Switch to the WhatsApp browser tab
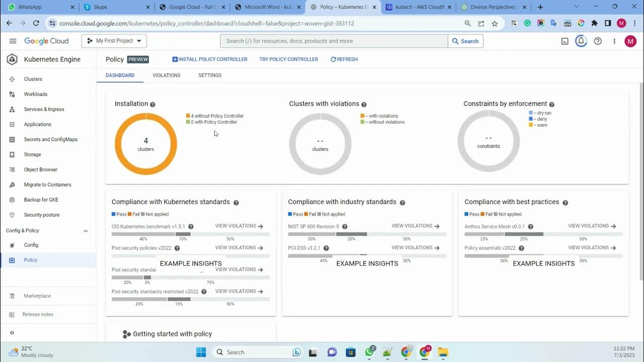The image size is (644, 362). [x=40, y=7]
